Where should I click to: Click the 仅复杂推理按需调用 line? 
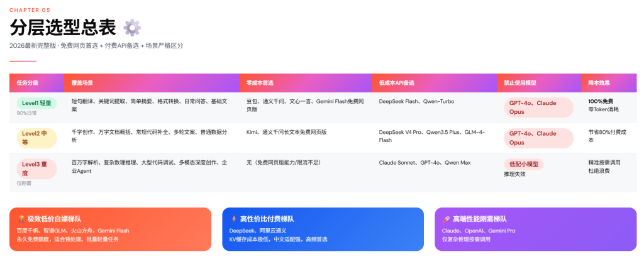466,240
